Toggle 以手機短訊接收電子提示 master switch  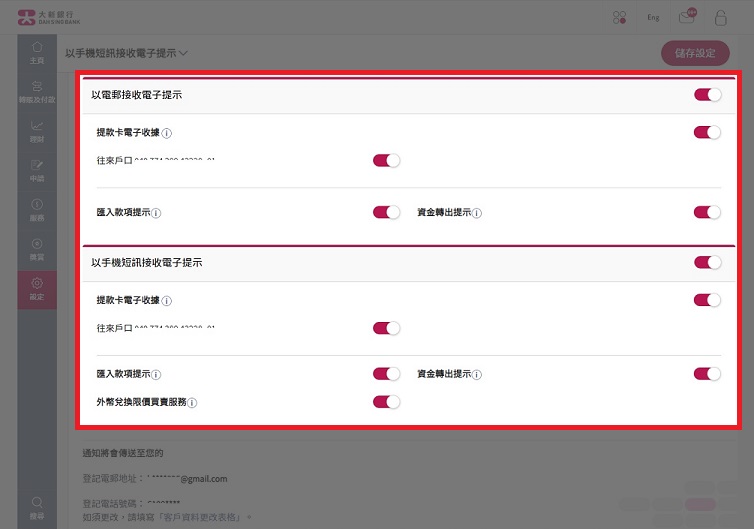pos(707,263)
